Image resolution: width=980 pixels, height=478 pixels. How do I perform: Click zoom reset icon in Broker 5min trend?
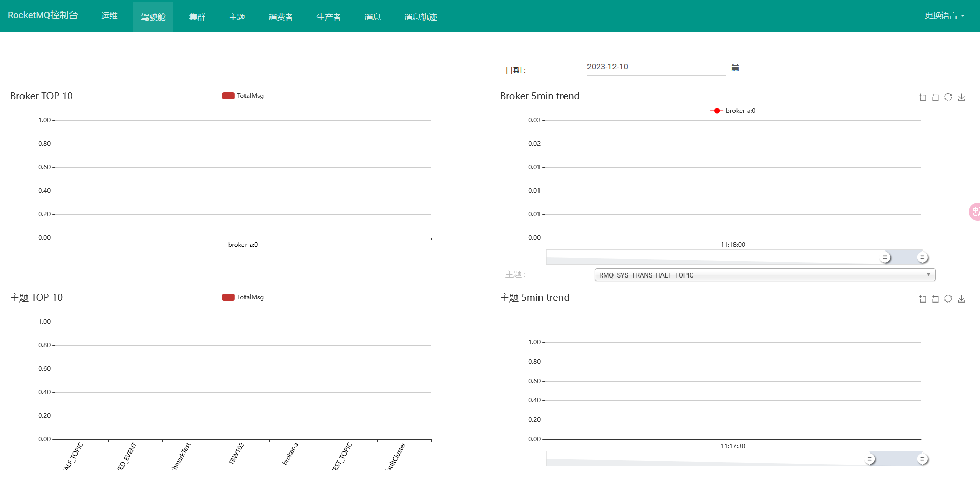(935, 97)
